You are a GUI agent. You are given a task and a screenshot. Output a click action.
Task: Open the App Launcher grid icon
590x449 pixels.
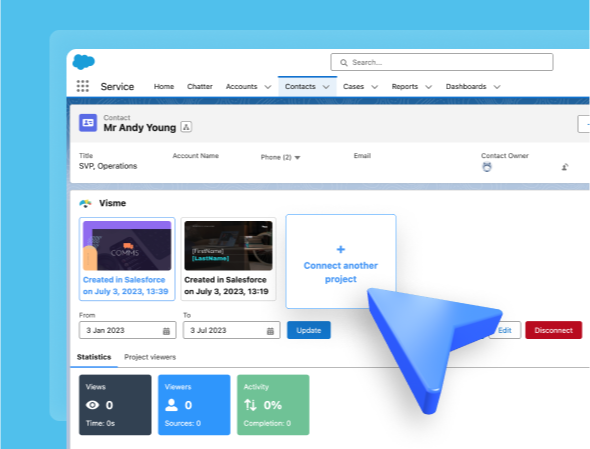coord(83,86)
